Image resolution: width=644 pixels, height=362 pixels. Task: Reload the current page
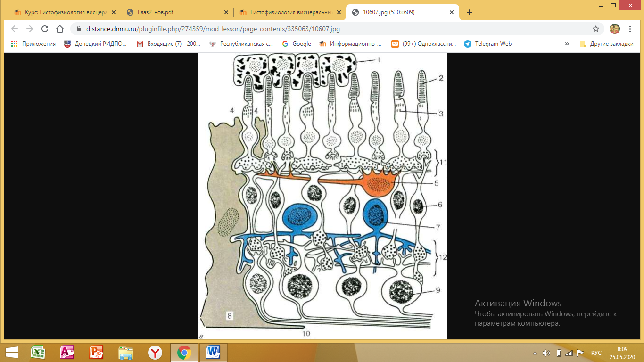45,29
